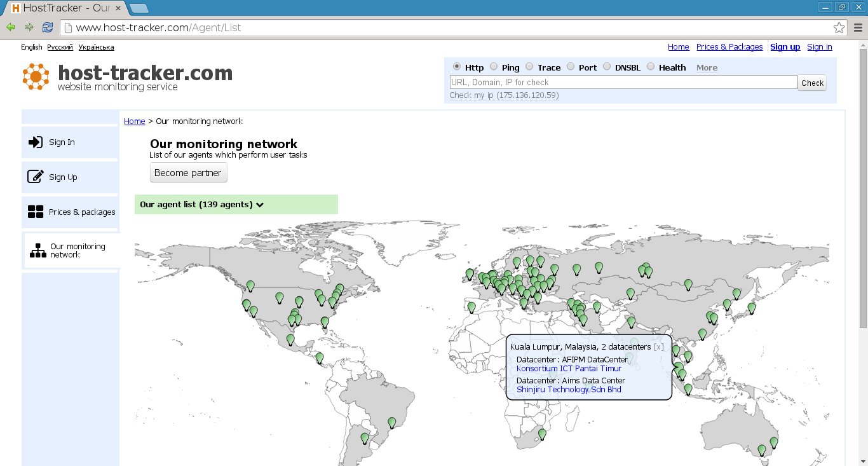
Task: Select the Trace radio button
Action: (x=529, y=67)
